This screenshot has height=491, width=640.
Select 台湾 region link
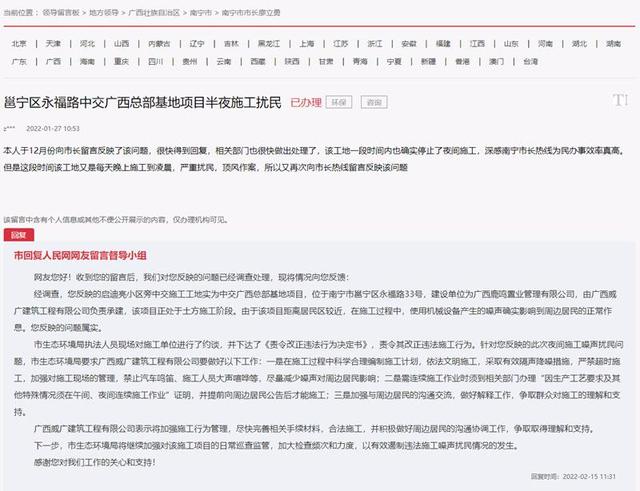(531, 61)
